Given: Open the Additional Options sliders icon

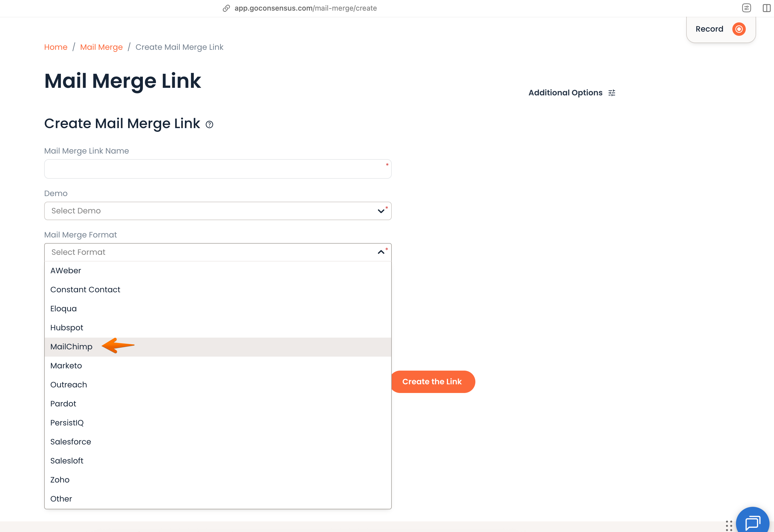Looking at the screenshot, I should 612,93.
